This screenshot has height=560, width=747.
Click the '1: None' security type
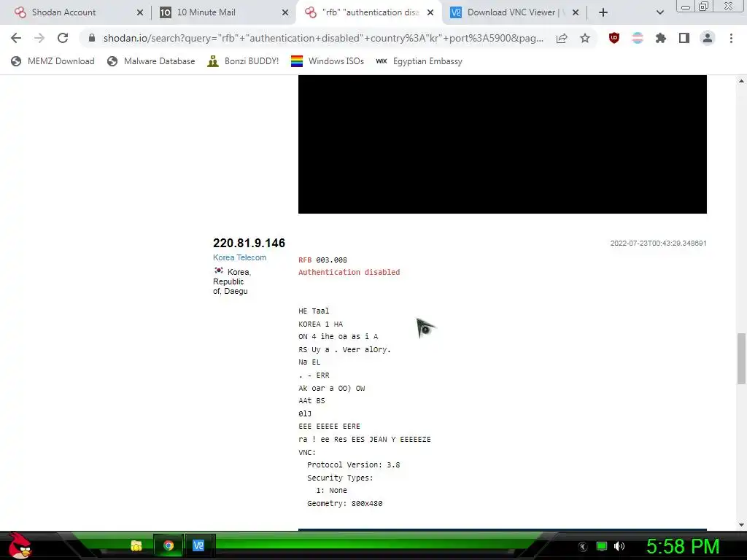point(332,491)
